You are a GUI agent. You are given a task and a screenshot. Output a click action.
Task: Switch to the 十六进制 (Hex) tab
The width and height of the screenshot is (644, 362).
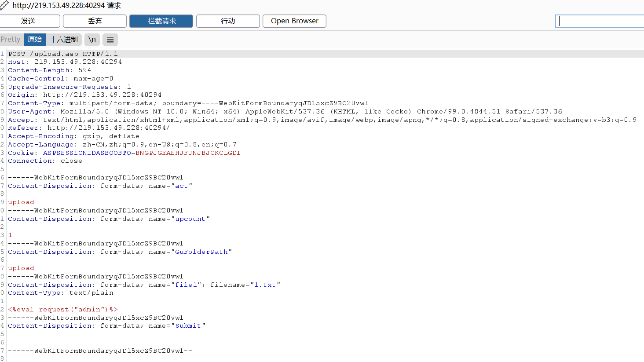click(64, 40)
